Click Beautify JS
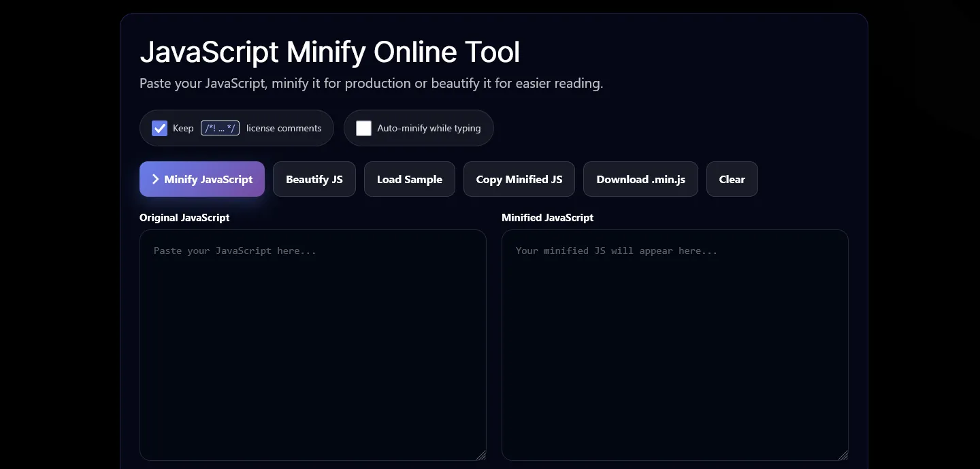 tap(314, 179)
